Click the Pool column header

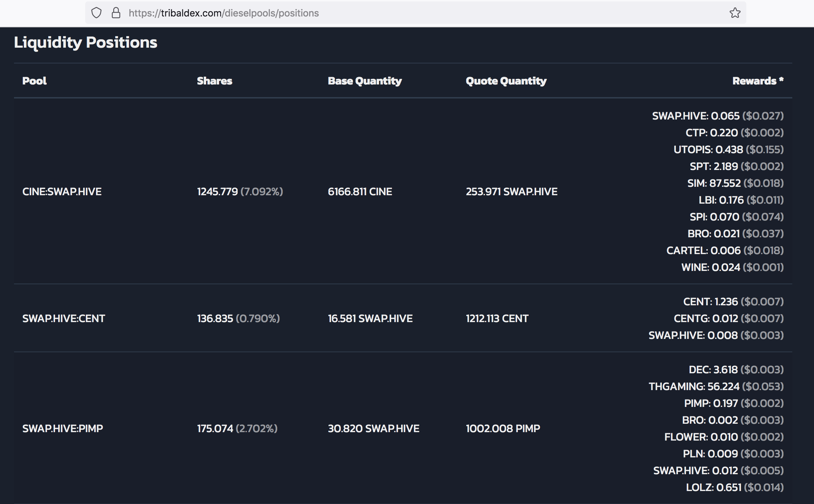(34, 81)
